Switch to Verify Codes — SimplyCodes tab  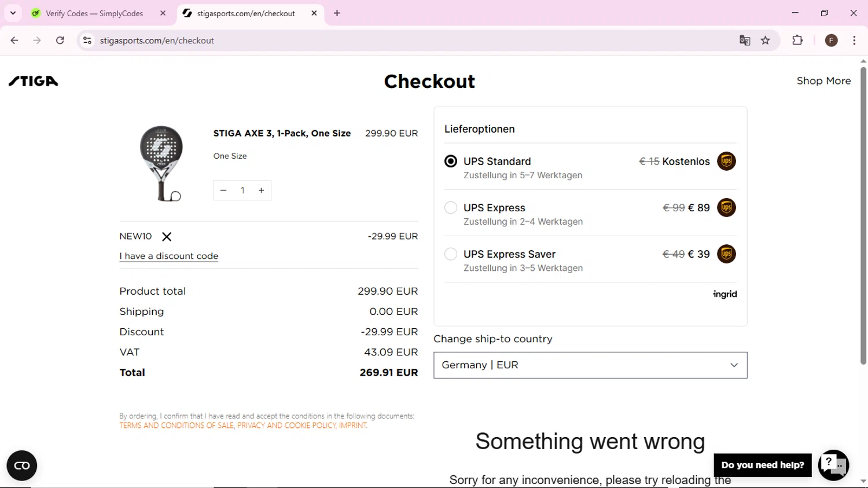94,13
